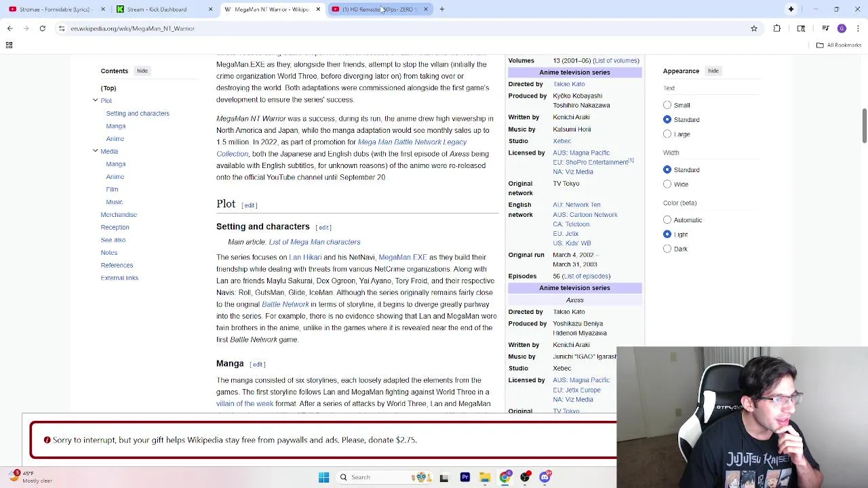Close the MegaMan NT Warrior Wikipedia tab
Image resolution: width=868 pixels, height=488 pixels.
point(318,9)
